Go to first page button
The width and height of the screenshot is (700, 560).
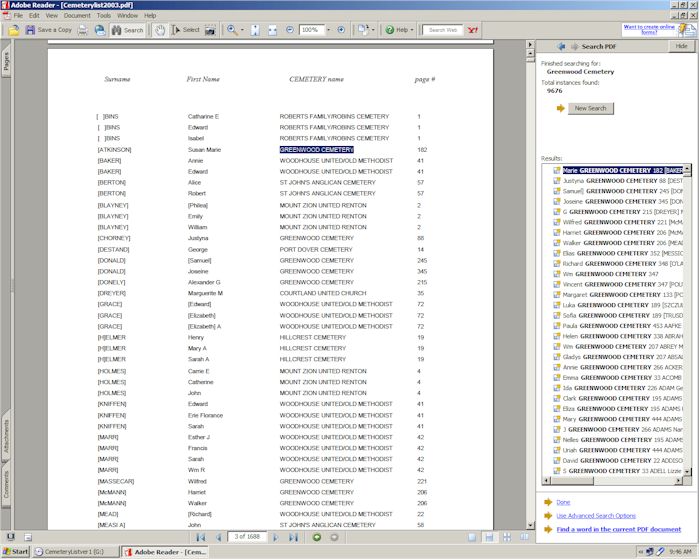201,537
